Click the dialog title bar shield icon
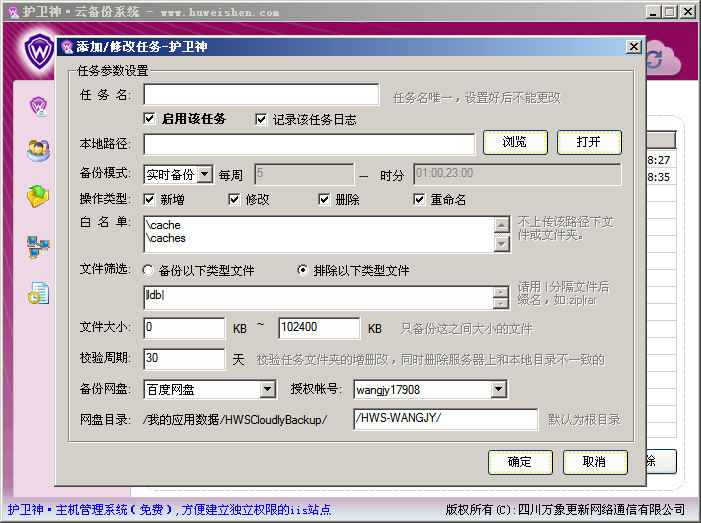701x523 pixels. (x=68, y=46)
